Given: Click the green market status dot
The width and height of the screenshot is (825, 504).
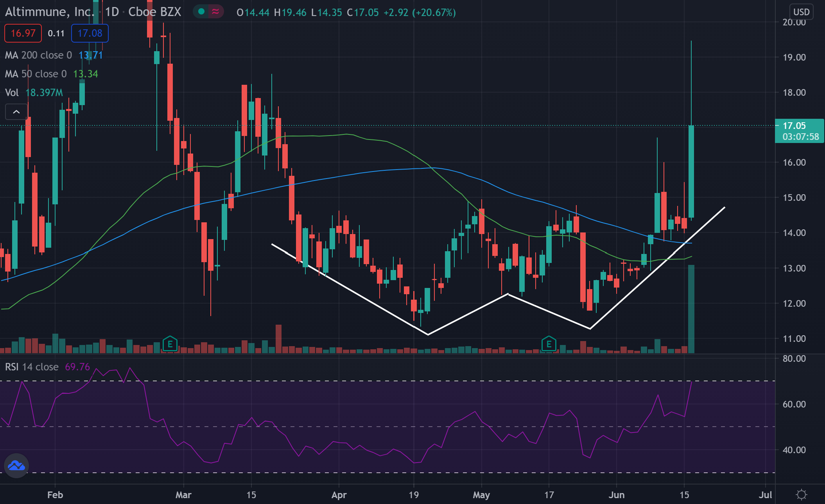Looking at the screenshot, I should pyautogui.click(x=201, y=12).
